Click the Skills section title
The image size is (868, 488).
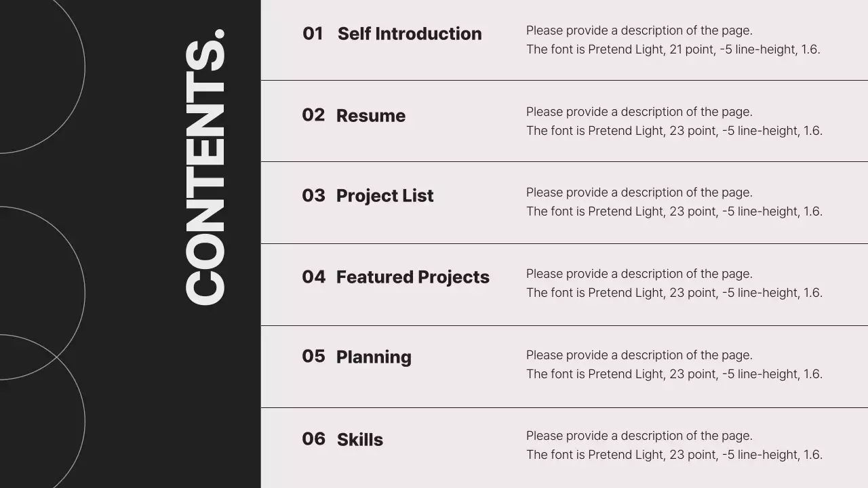360,440
